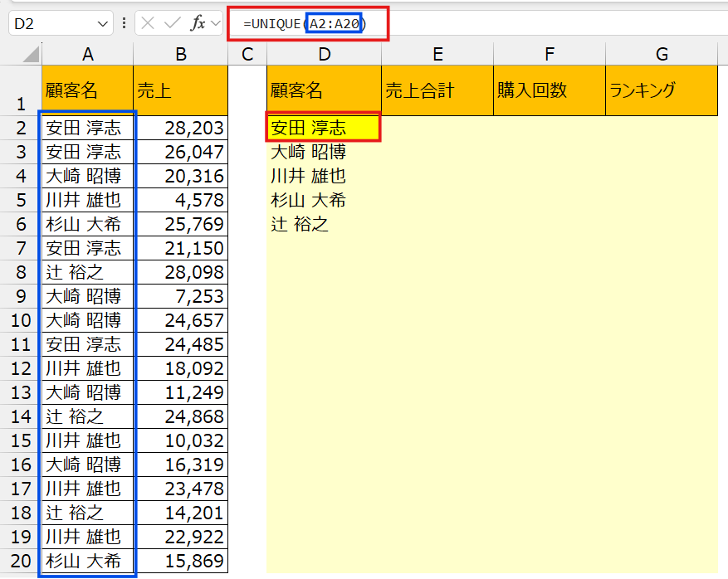Open Insert Function with the fx icon
This screenshot has width=728, height=579.
point(198,23)
